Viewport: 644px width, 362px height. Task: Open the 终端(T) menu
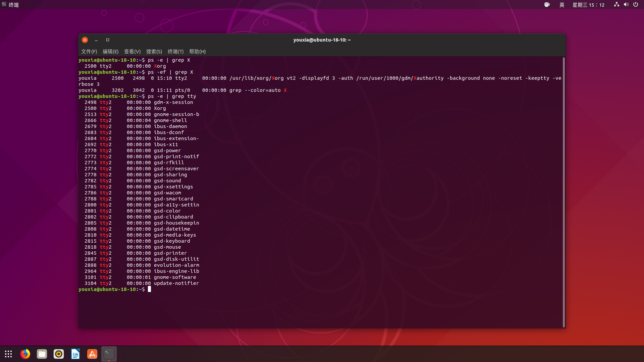pyautogui.click(x=175, y=52)
